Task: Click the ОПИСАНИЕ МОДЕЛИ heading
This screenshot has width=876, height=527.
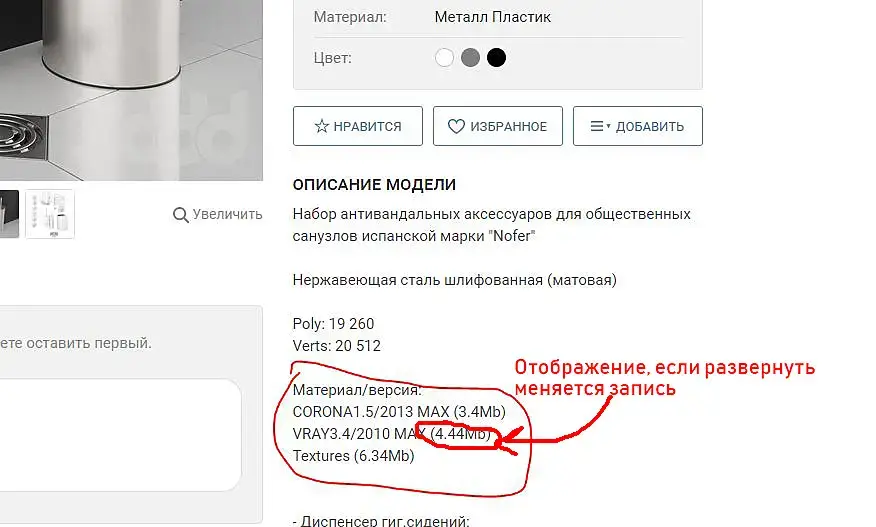Action: 374,184
